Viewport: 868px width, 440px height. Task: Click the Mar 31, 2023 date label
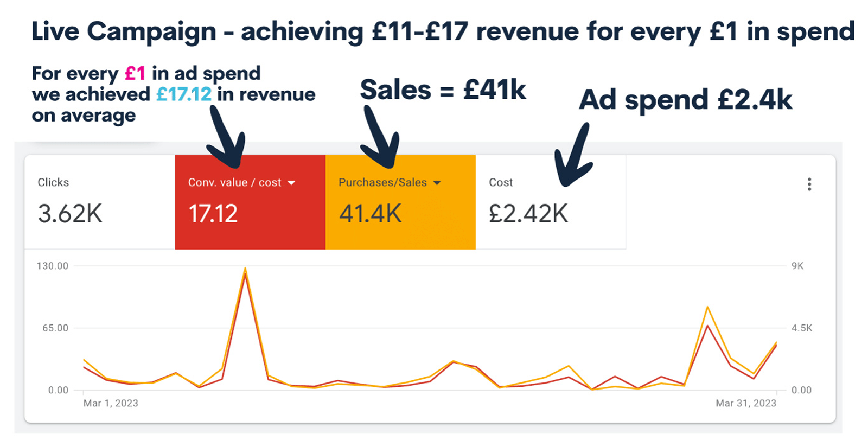coord(746,403)
